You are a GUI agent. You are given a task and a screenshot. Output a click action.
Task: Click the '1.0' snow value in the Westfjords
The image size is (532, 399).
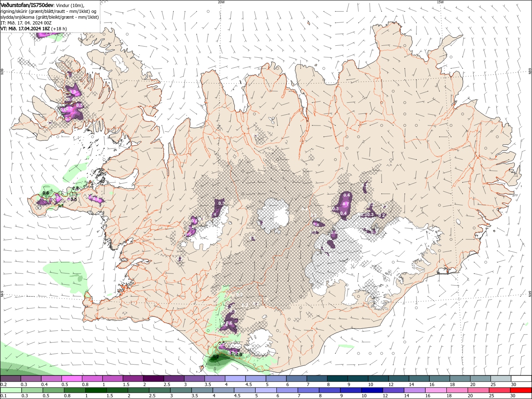(74, 91)
